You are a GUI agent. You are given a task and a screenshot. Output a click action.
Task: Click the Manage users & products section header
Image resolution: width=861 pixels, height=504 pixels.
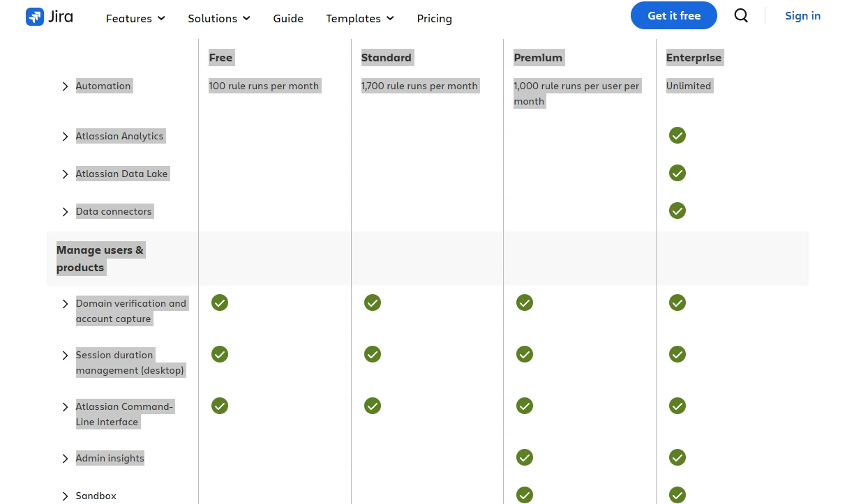point(100,258)
